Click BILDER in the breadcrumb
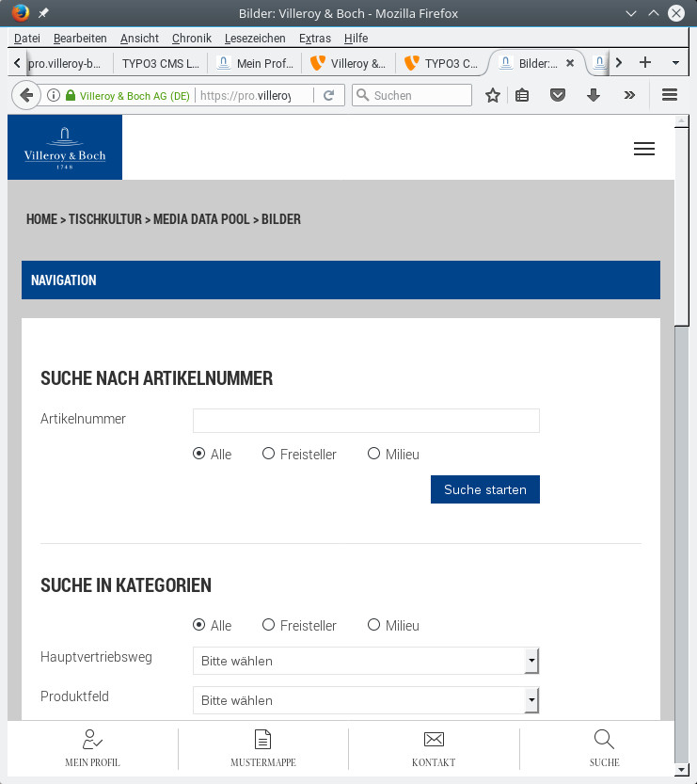 281,219
